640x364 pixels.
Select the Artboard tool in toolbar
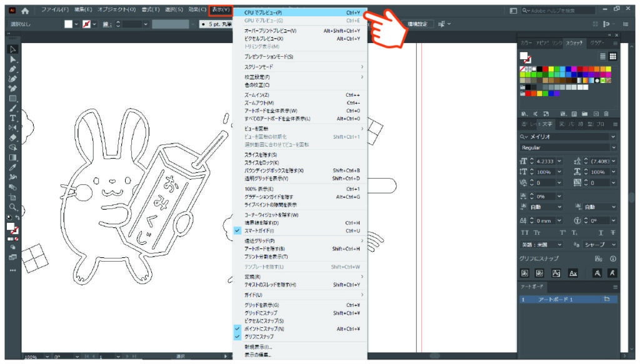pyautogui.click(x=12, y=197)
